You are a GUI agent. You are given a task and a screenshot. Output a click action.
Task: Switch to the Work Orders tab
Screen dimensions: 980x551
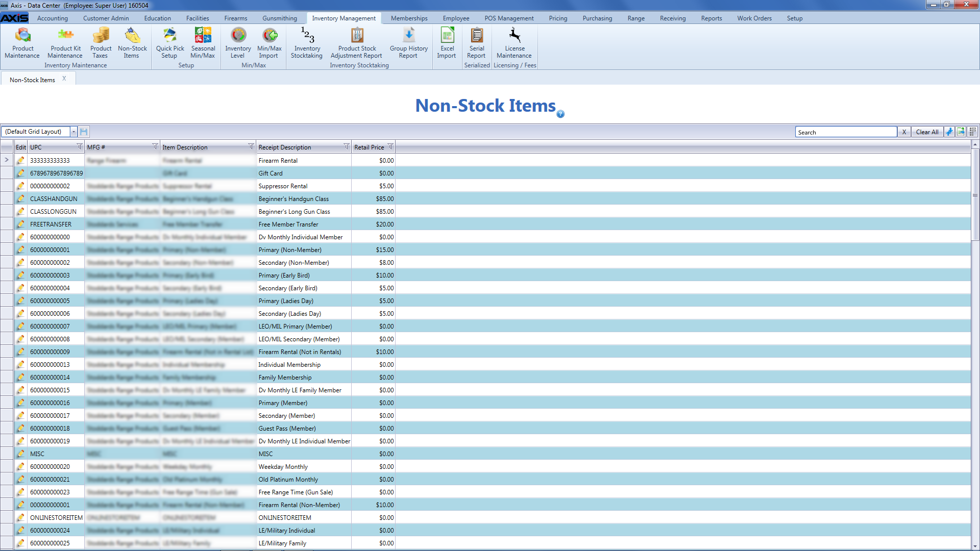(754, 18)
